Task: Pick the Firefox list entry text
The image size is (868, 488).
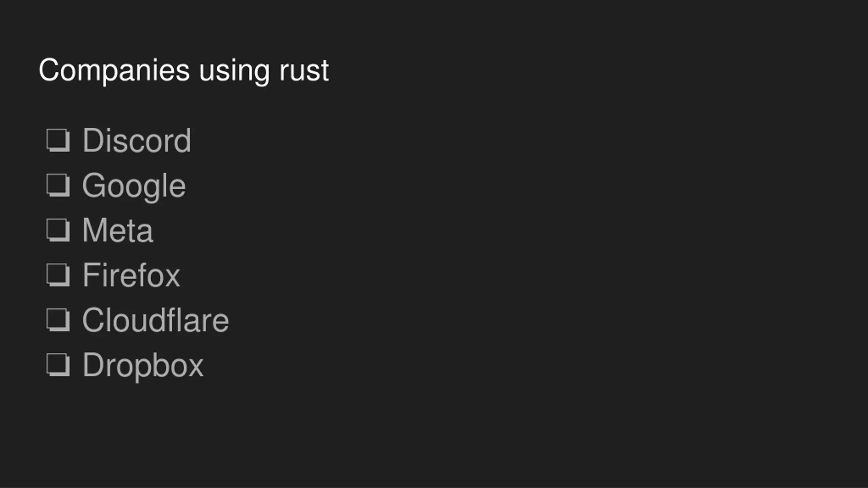Action: [132, 275]
